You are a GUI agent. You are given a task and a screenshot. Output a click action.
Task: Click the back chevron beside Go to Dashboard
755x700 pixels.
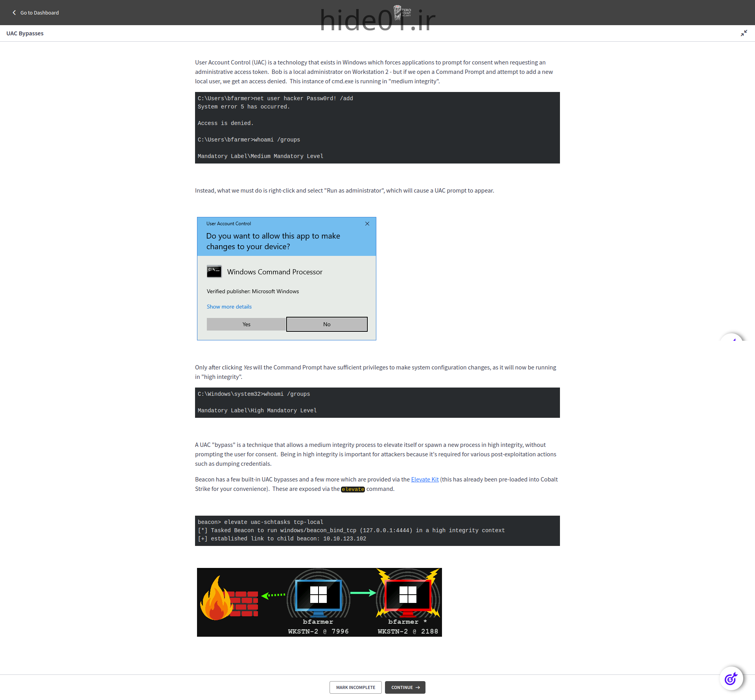14,13
